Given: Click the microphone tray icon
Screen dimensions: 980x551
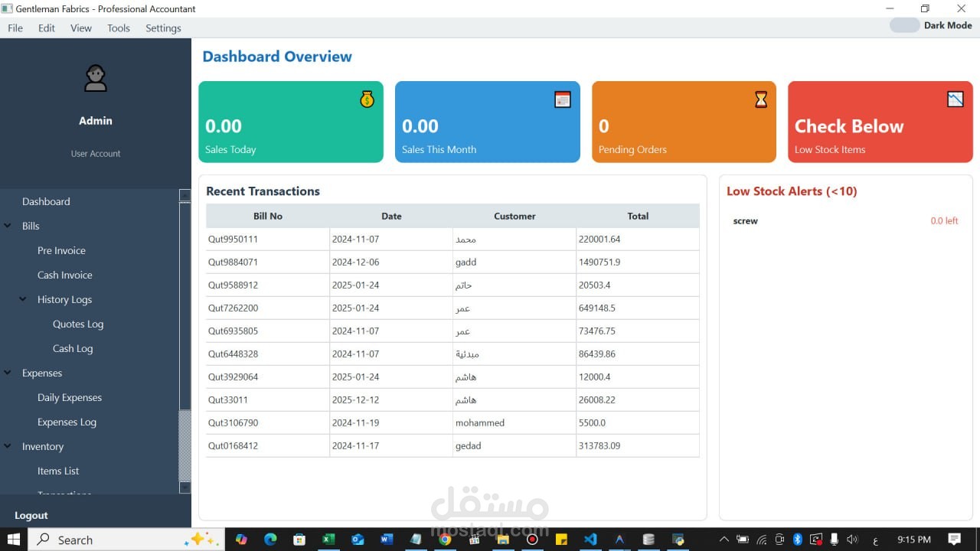Looking at the screenshot, I should pyautogui.click(x=835, y=540).
